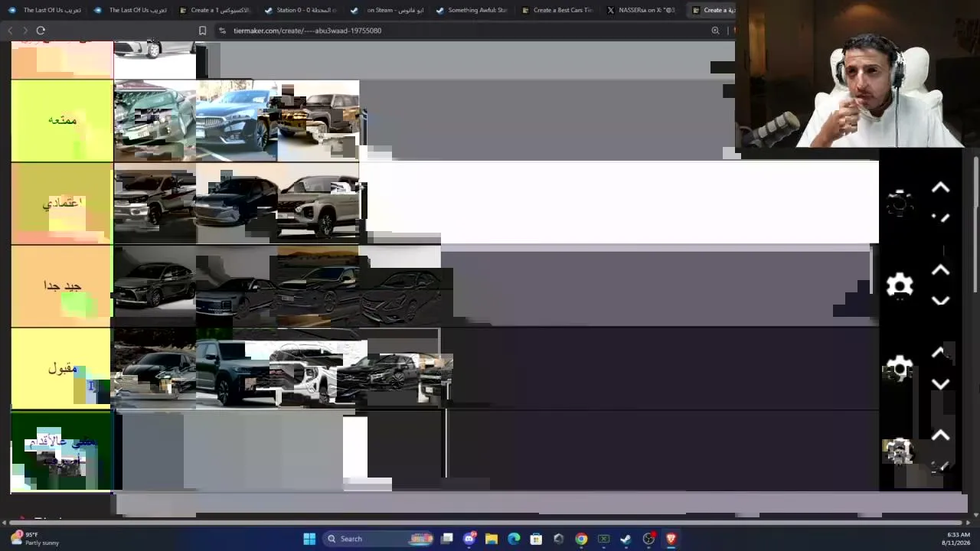Screen dimensions: 980x551
Task: Switch to OBS Studio on taskbar
Action: pos(648,539)
